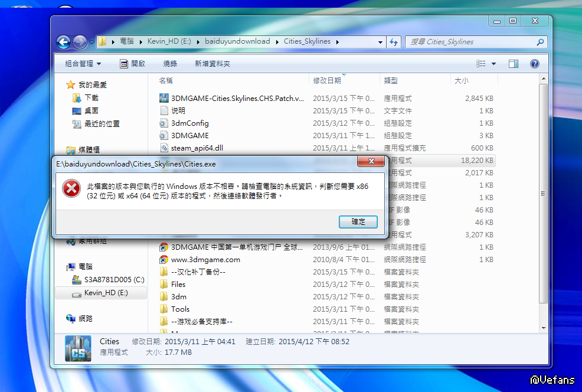The image size is (582, 392).
Task: Click the file list vertical scrollbar thumb
Action: (x=544, y=193)
